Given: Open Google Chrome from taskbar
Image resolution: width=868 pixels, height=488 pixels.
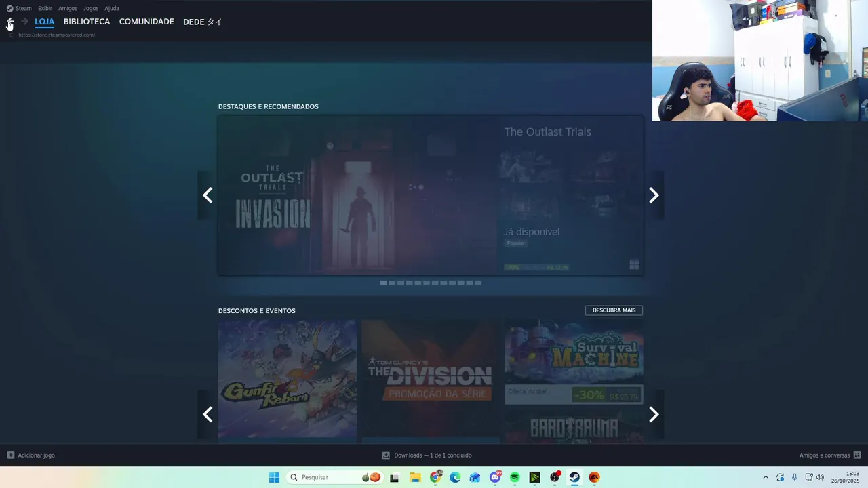Looking at the screenshot, I should click(435, 477).
